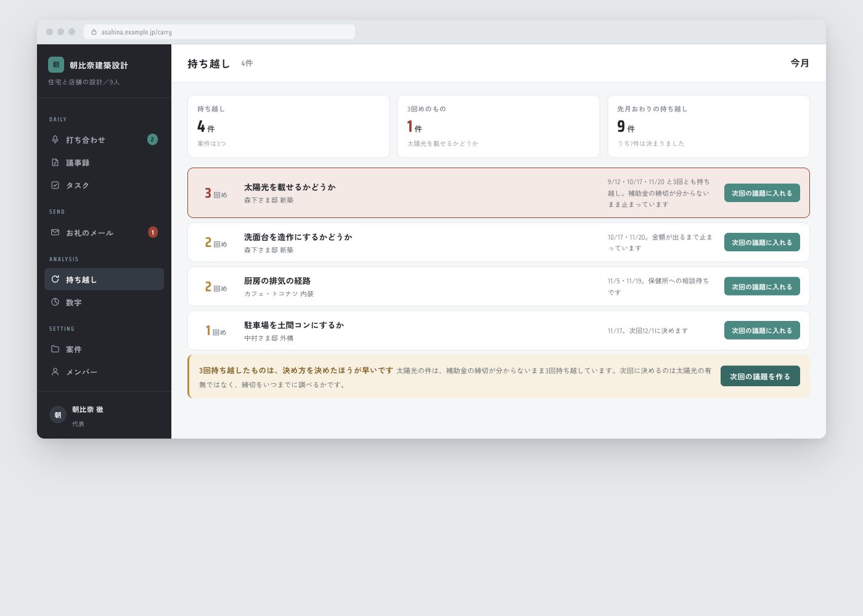Click the title 太陽光を載せるかどうか
The height and width of the screenshot is (616, 863).
[x=290, y=187]
